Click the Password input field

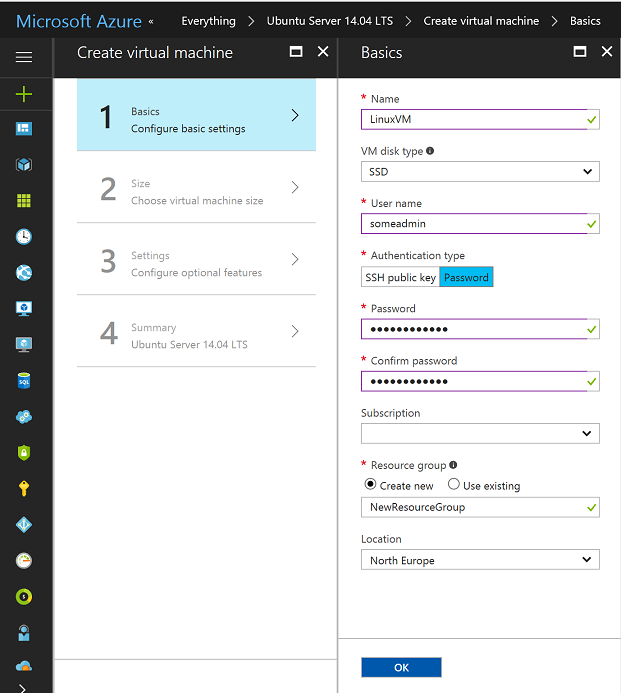click(x=480, y=329)
